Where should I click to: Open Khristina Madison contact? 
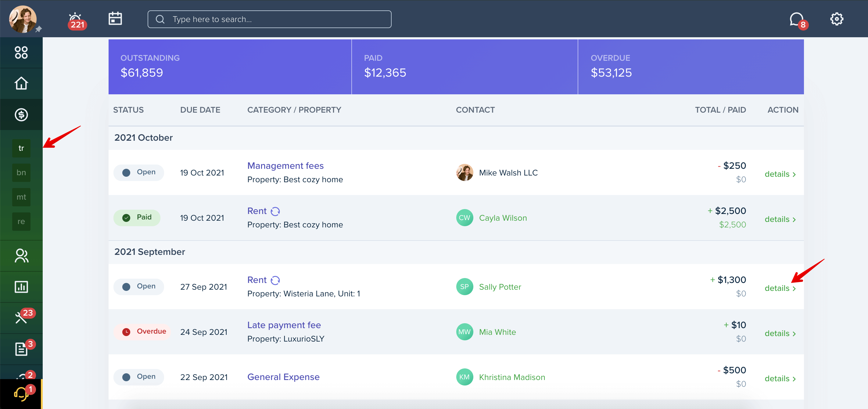coord(512,377)
